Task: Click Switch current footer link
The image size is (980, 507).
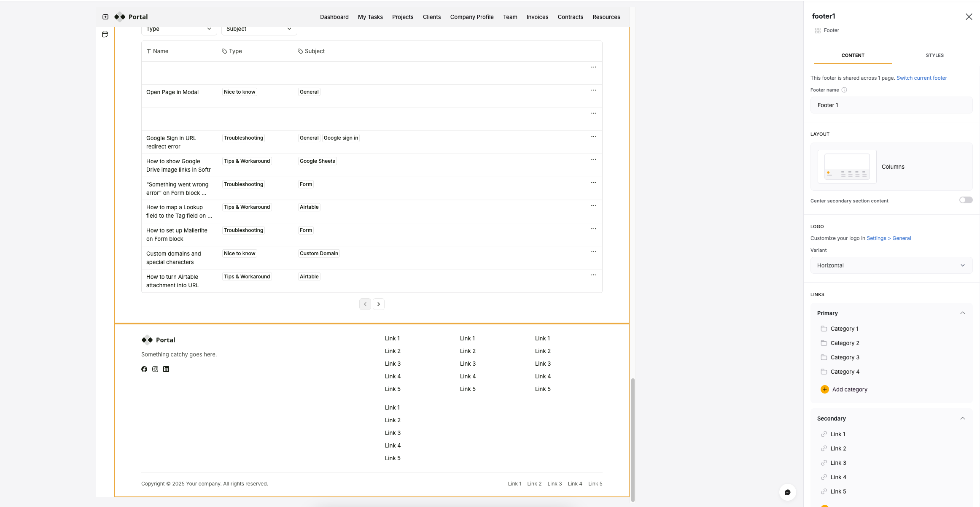Action: coord(921,78)
